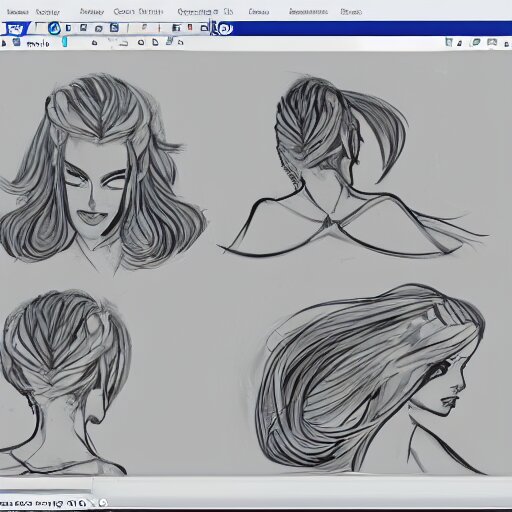This screenshot has width=512, height=512.
Task: Click the blue logo badge at toolbar start
Action: pos(15,29)
